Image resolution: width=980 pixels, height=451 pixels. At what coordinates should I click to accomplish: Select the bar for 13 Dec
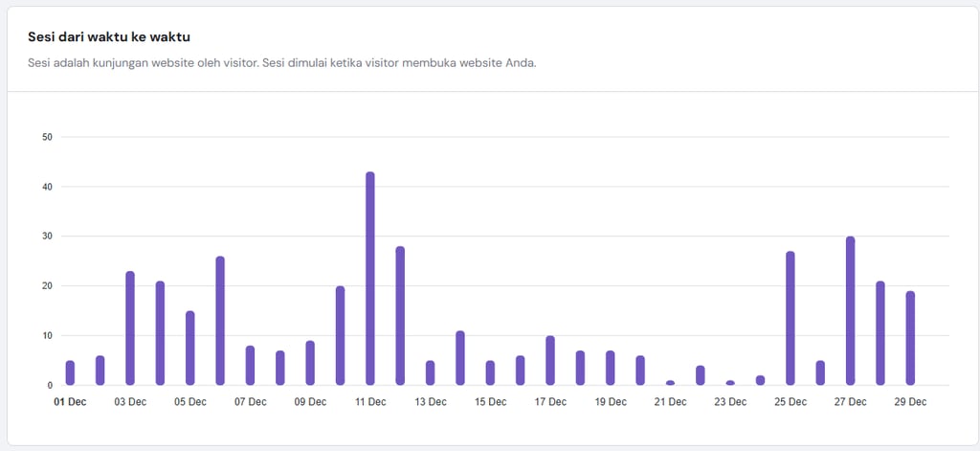pos(430,373)
